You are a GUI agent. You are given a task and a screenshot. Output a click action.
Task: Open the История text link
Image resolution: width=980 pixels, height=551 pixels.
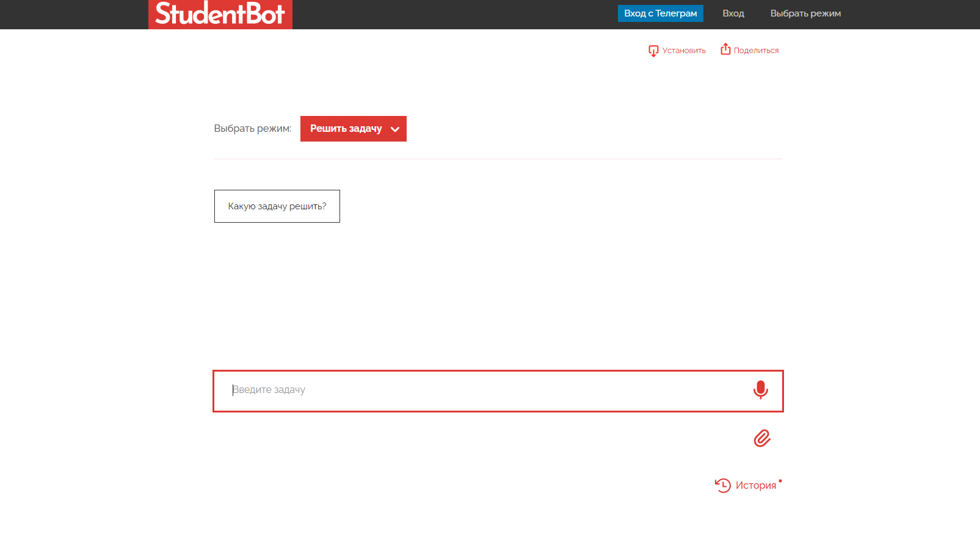755,485
